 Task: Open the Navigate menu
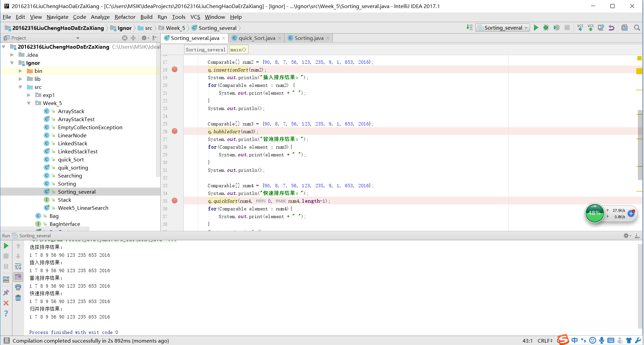click(57, 17)
